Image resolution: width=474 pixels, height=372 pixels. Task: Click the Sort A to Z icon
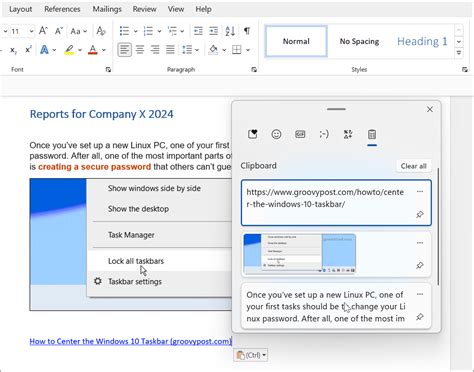click(230, 31)
